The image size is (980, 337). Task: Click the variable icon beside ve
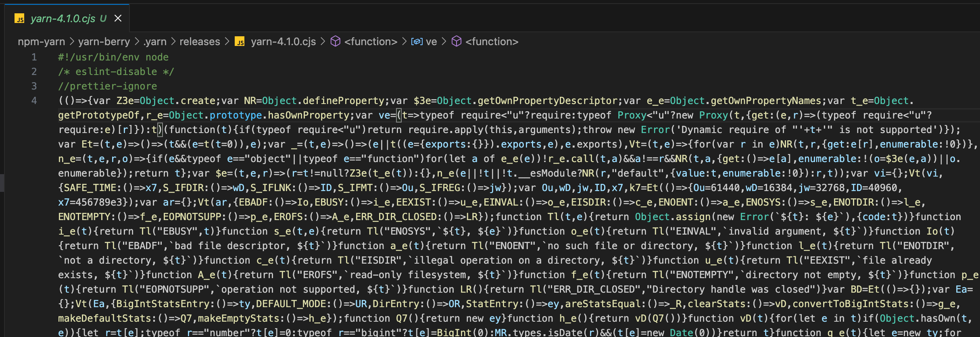(417, 42)
